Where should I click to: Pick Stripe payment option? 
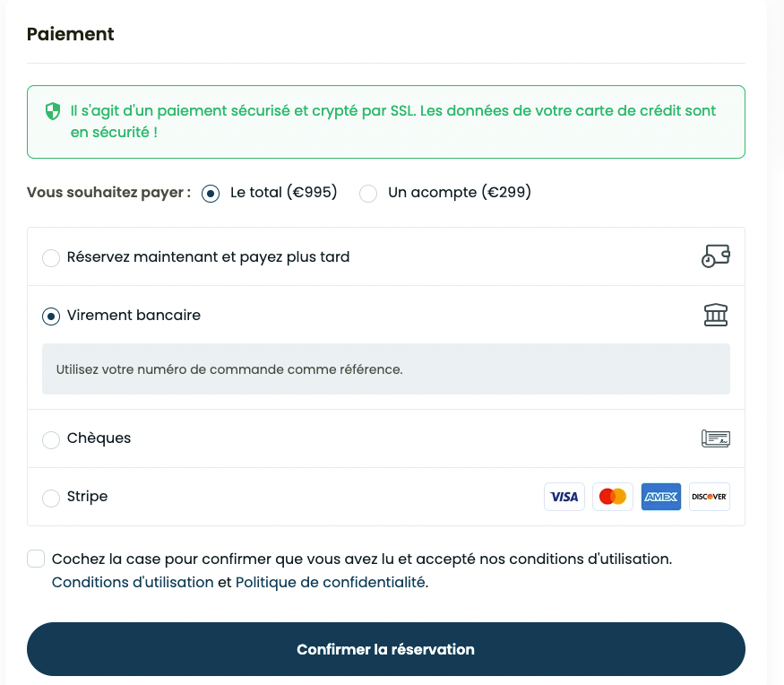coord(51,498)
